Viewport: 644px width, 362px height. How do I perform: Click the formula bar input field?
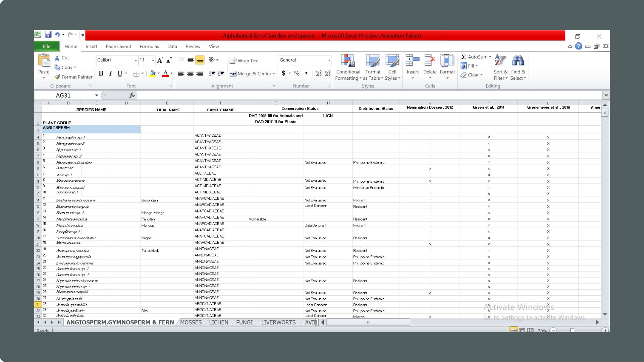[x=370, y=96]
